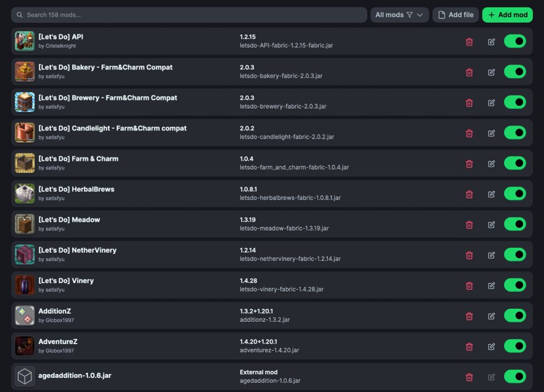Click the trash icon for [Let's Do] Vinery
Image resolution: width=544 pixels, height=392 pixels.
click(x=469, y=285)
